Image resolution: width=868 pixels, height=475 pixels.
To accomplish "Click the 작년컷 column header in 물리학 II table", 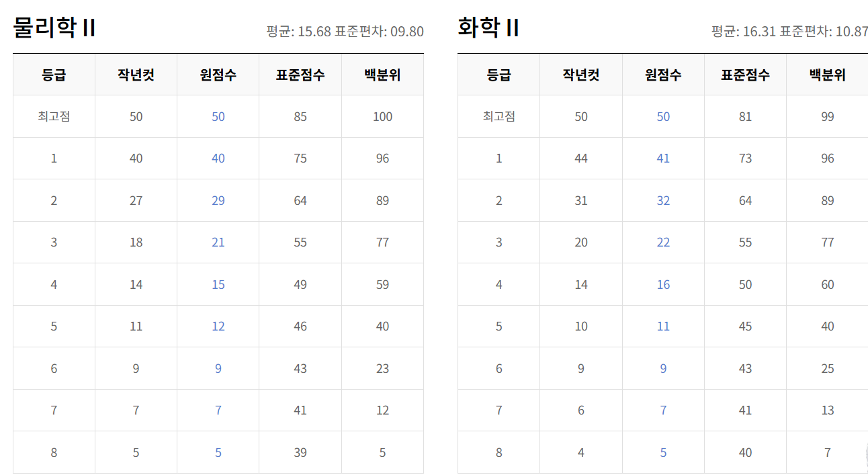I will click(x=136, y=75).
